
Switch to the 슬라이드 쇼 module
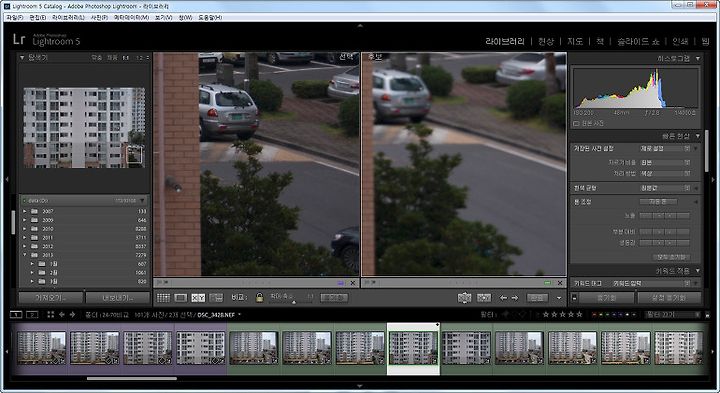pyautogui.click(x=638, y=41)
